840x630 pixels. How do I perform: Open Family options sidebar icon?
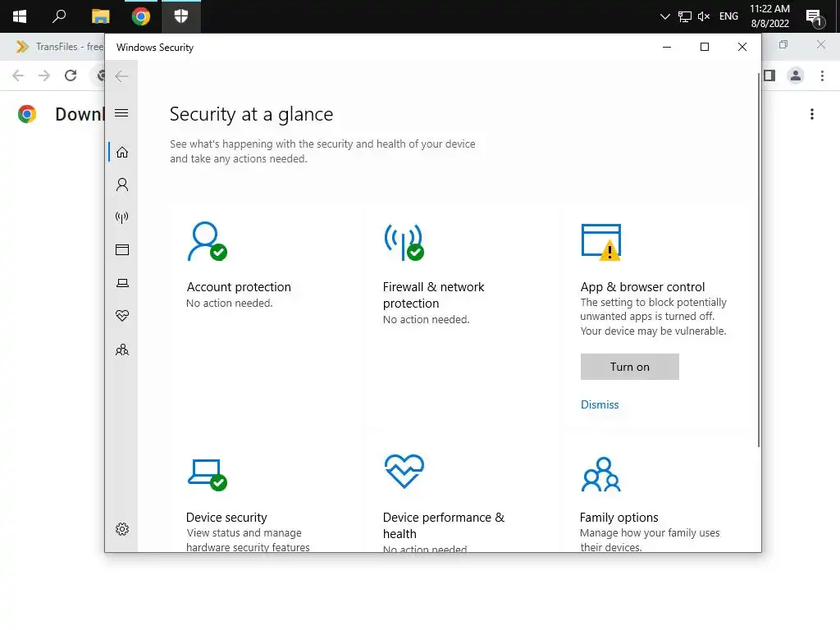pos(122,349)
